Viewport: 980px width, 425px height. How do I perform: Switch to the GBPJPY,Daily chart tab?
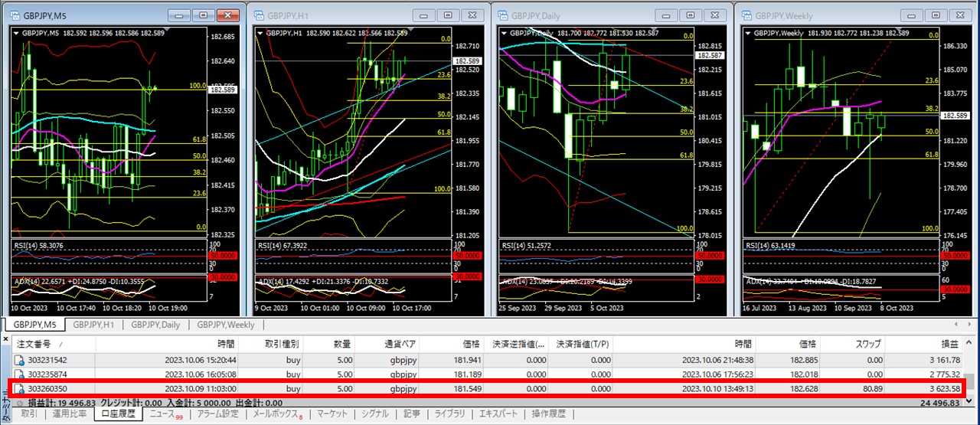click(155, 325)
